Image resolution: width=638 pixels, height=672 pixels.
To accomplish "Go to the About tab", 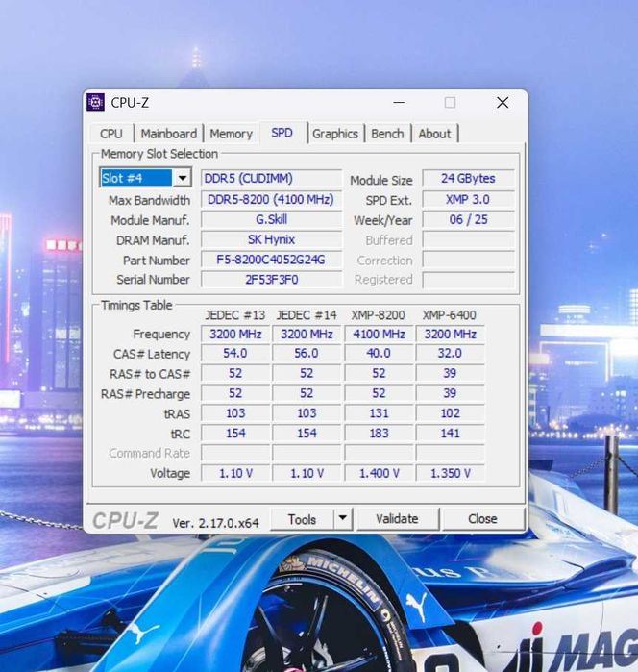I will pyautogui.click(x=434, y=134).
